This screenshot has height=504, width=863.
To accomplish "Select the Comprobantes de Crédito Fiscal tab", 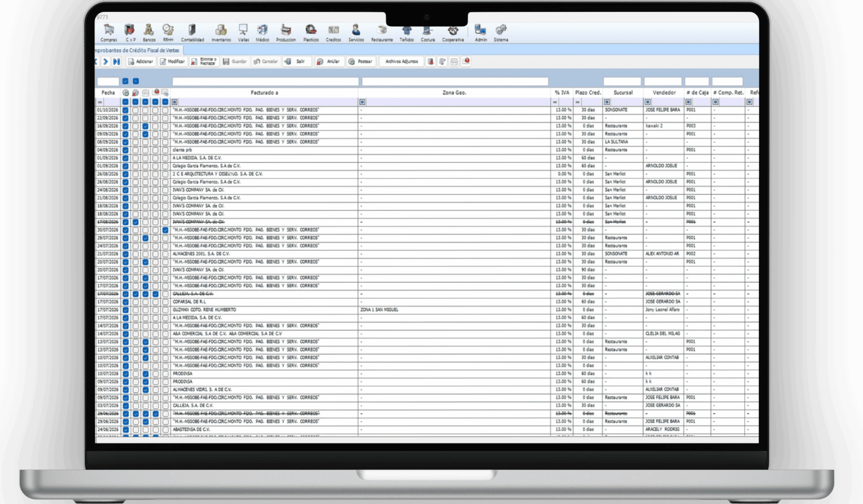I will (x=138, y=50).
